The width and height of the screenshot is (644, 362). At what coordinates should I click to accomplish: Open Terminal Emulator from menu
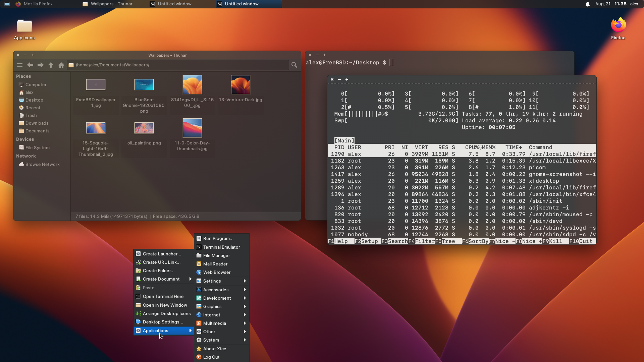tap(222, 247)
